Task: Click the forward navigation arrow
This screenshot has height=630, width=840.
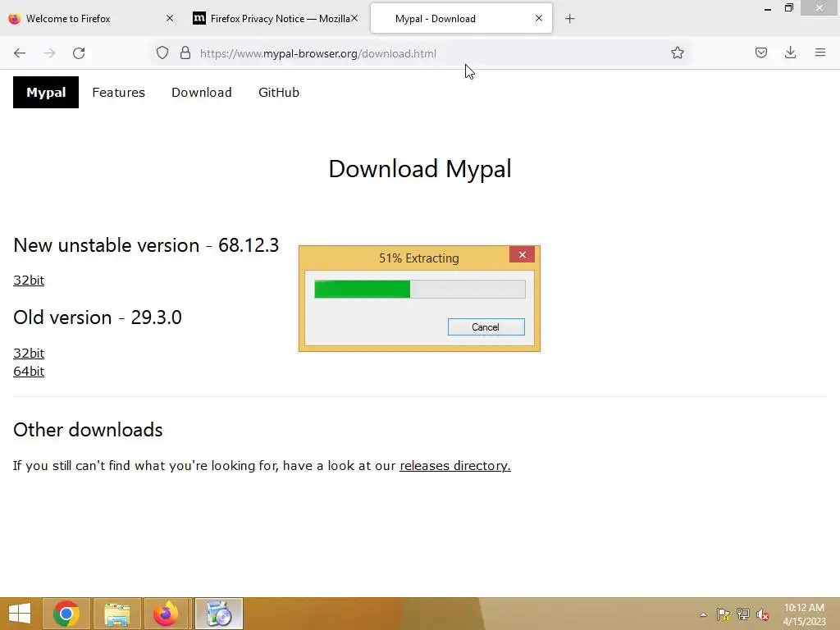Action: coord(49,53)
